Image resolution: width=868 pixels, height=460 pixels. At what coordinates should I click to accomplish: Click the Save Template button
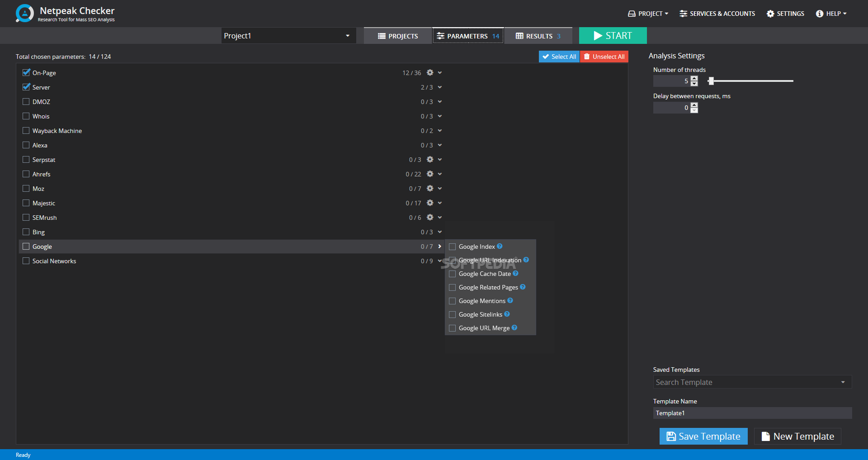point(703,436)
